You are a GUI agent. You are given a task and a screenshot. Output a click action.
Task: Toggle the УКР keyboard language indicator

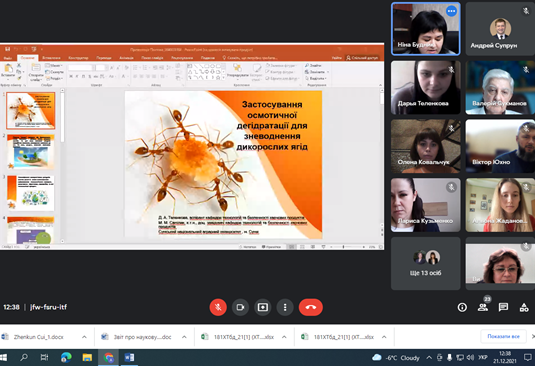pos(482,357)
